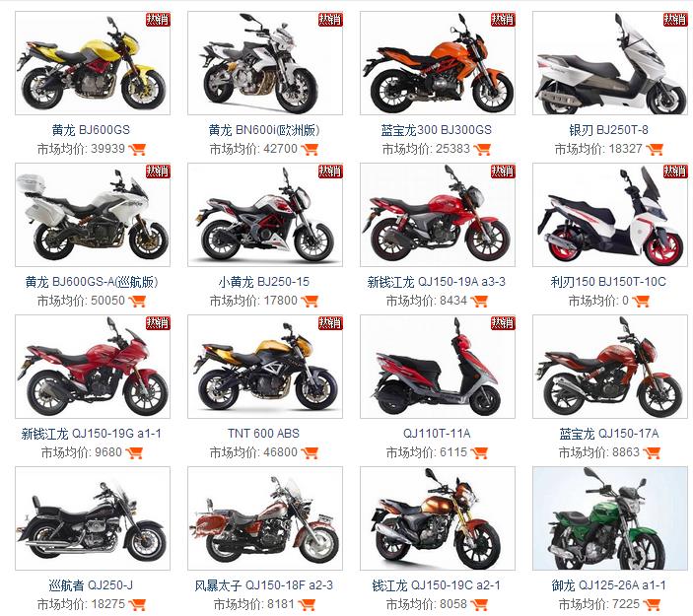This screenshot has height=616, width=693.
Task: Click the cart icon for 银刃 BJ250T-8
Action: [x=655, y=150]
